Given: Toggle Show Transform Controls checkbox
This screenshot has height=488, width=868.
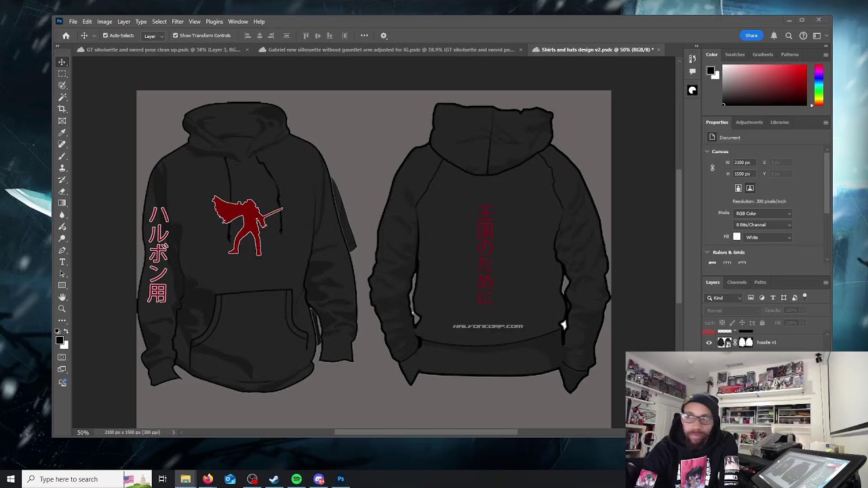Looking at the screenshot, I should [x=175, y=35].
